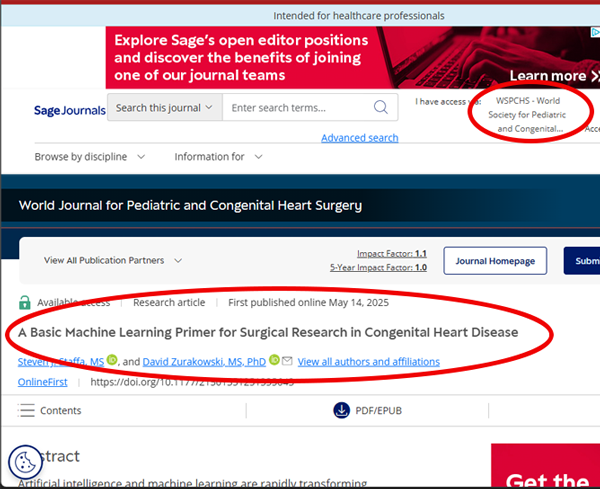The image size is (600, 489).
Task: Click Learn more on Sage banner
Action: [x=554, y=76]
